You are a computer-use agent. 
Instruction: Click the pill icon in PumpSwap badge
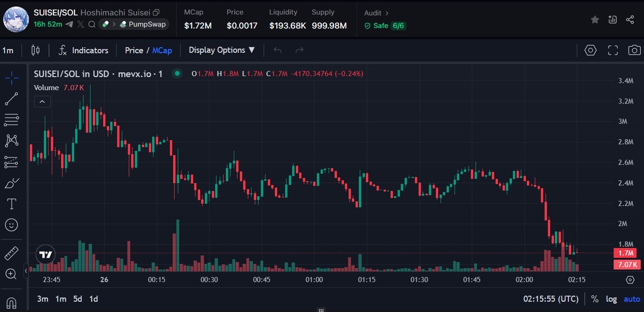click(x=105, y=24)
